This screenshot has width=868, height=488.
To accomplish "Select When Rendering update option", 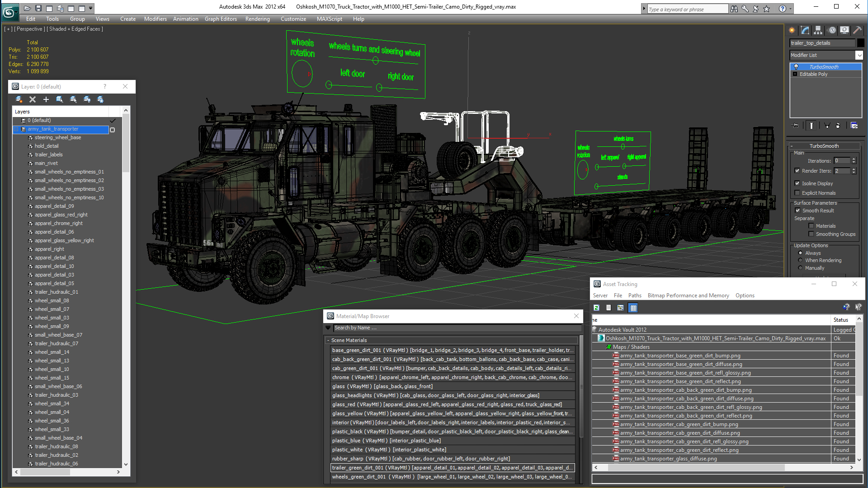I will 801,260.
